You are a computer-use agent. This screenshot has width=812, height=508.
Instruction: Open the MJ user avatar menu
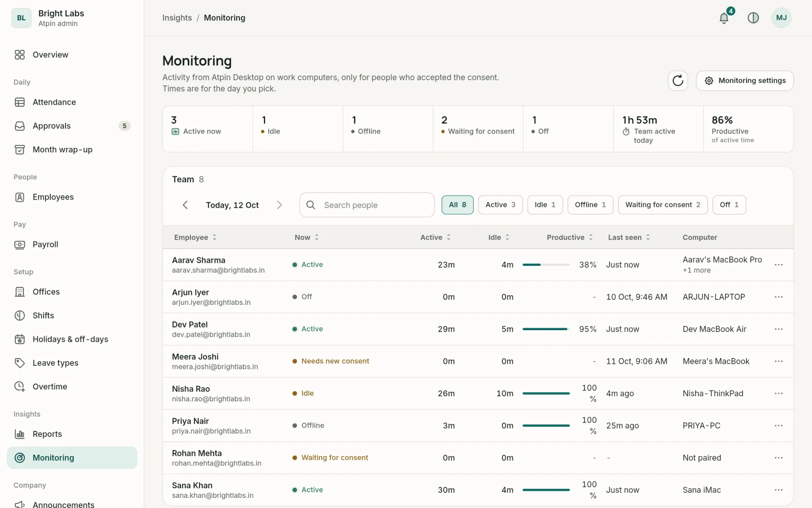coord(782,18)
